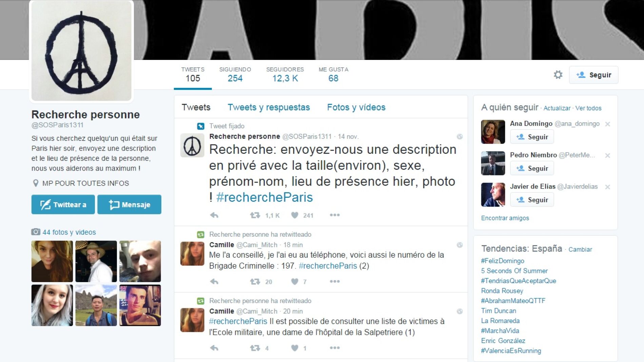Open the Tweets y respuestas tab

269,107
